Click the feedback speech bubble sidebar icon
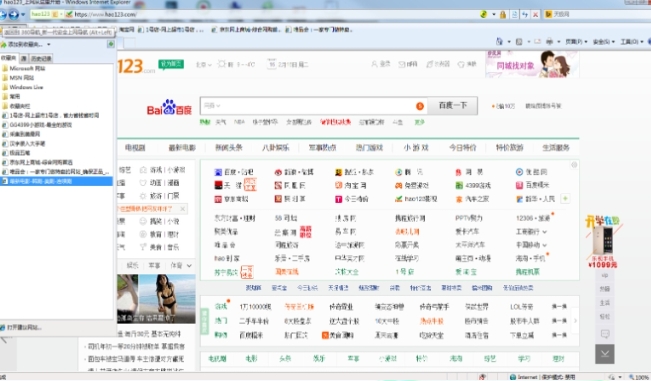Viewport: 651px width, 381px height. [605, 334]
